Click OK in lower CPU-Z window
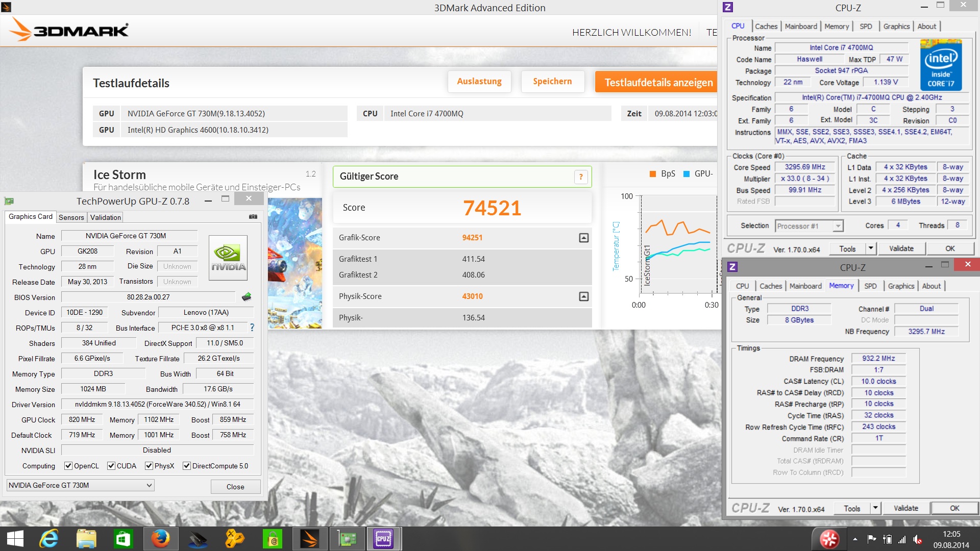 pos(954,508)
